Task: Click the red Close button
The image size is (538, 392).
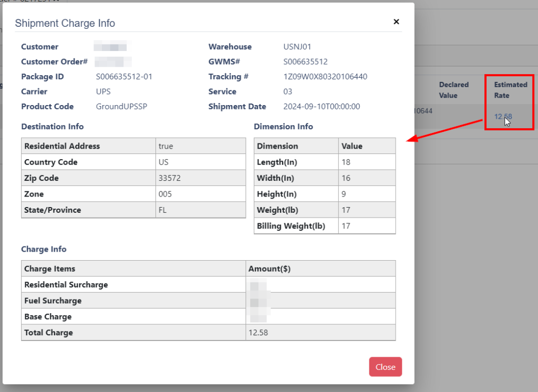Action: tap(385, 367)
